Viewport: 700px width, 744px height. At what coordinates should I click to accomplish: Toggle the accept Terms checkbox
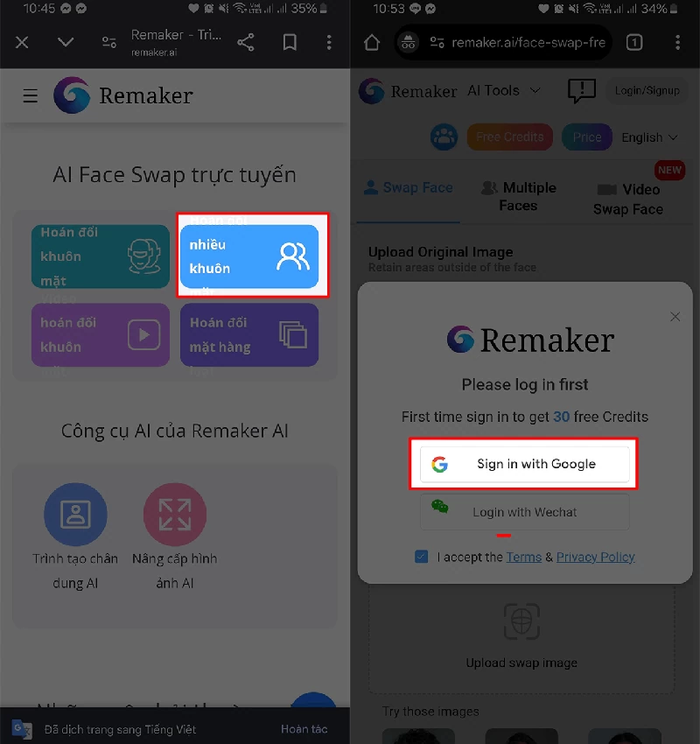coord(421,557)
